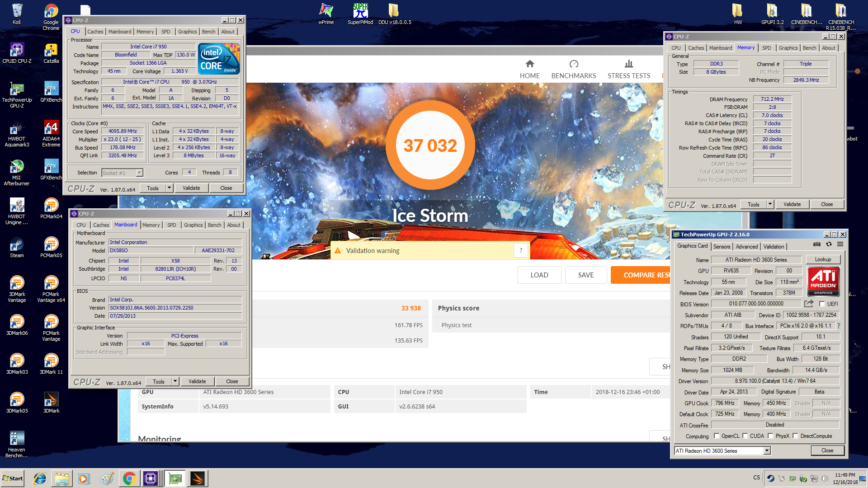Open the PCMark05 desktop shortcut
This screenshot has height=488, width=868.
coord(51,247)
